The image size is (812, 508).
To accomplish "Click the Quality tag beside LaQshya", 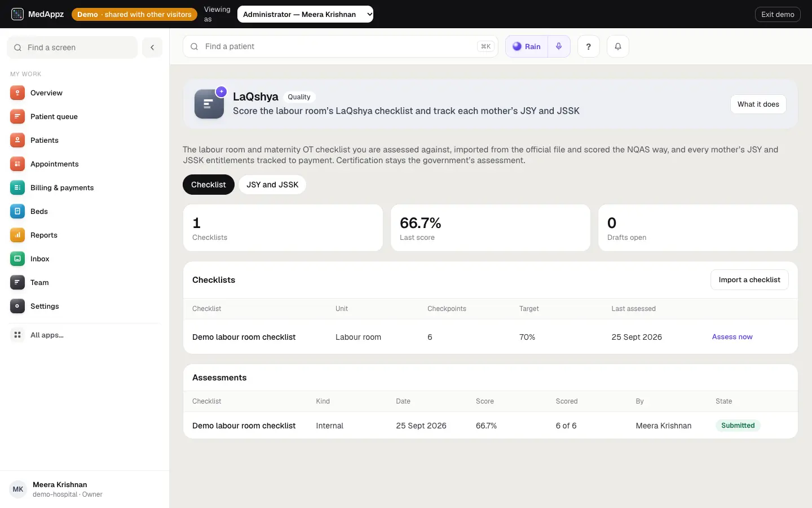I will click(299, 97).
